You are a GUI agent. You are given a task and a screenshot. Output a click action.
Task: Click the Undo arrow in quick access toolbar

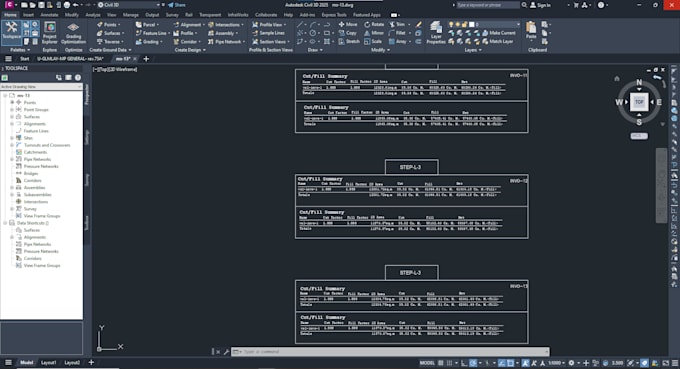click(75, 5)
